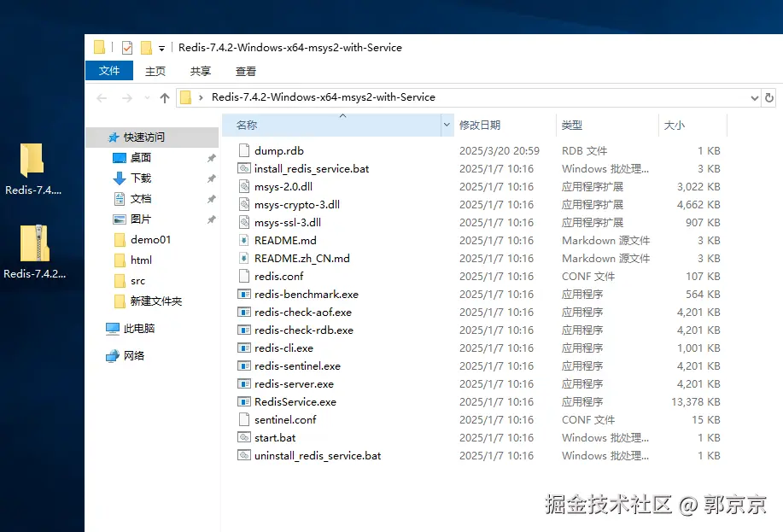Click the breadcrumb chevron before the folder name
Screen dimensions: 783x532
(201, 97)
